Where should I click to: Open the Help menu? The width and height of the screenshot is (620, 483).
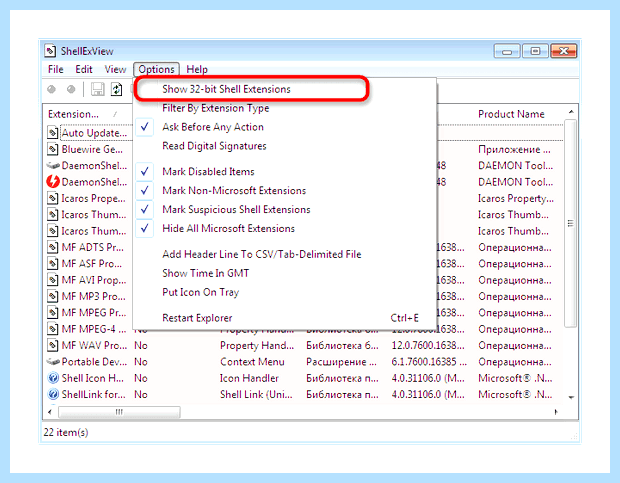pyautogui.click(x=197, y=70)
